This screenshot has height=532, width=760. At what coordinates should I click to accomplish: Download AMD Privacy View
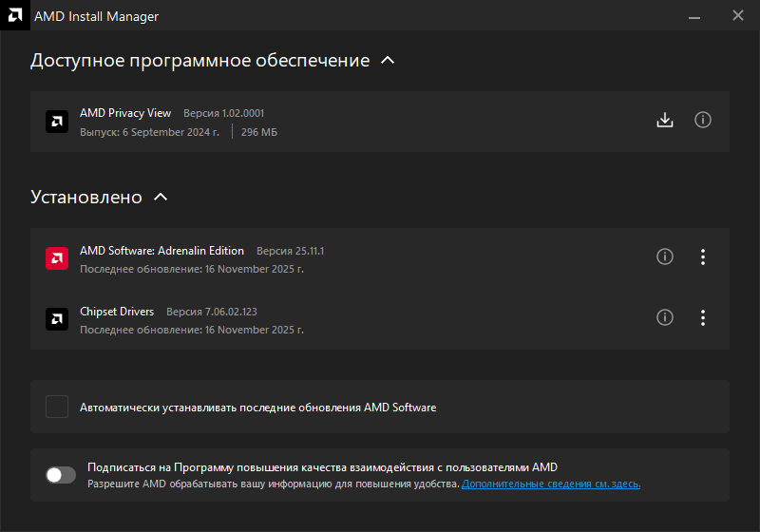click(x=664, y=120)
